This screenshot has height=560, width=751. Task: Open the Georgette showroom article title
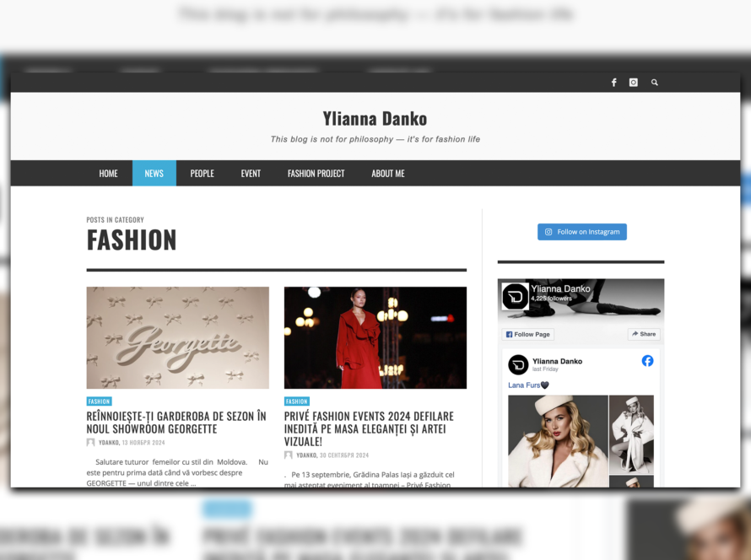176,423
